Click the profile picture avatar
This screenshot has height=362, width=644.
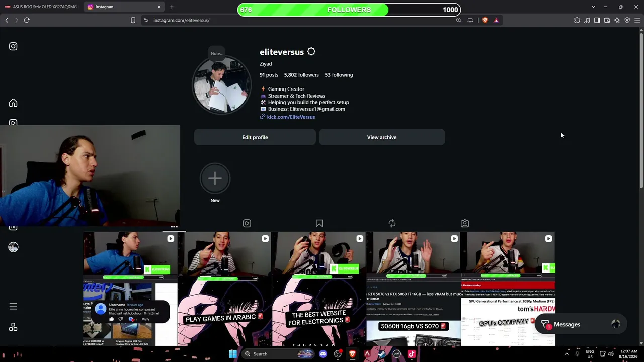tap(221, 85)
